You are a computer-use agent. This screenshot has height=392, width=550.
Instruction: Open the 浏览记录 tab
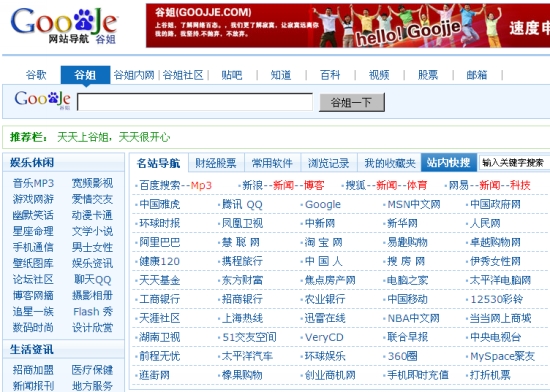[x=329, y=163]
